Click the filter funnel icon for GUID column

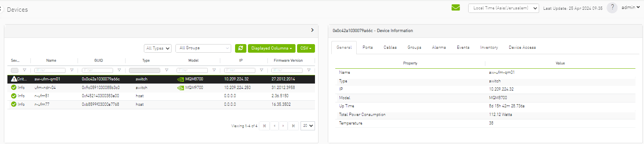pyautogui.click(x=119, y=70)
